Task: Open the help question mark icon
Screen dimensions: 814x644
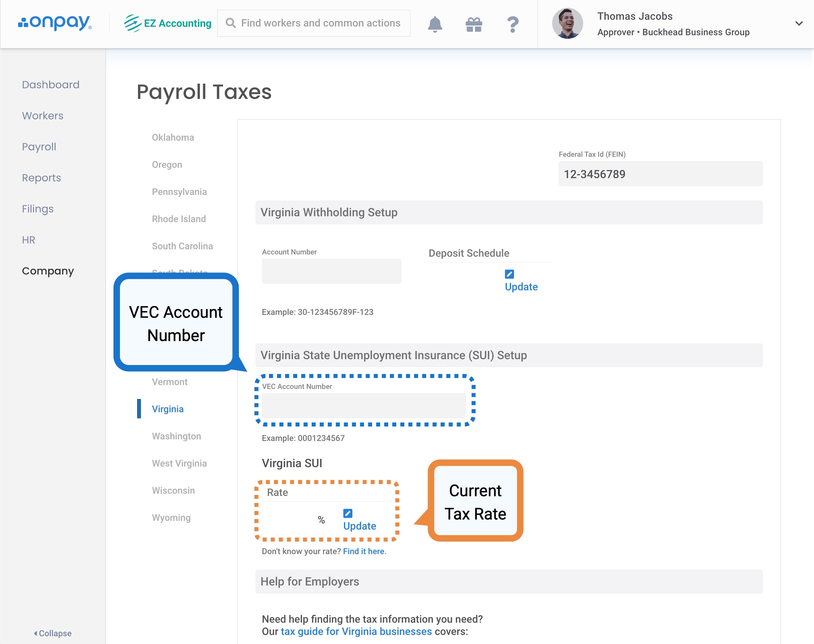Action: tap(512, 25)
